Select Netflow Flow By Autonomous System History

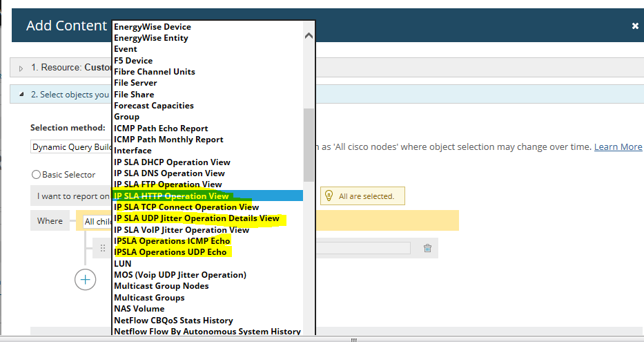pyautogui.click(x=207, y=332)
